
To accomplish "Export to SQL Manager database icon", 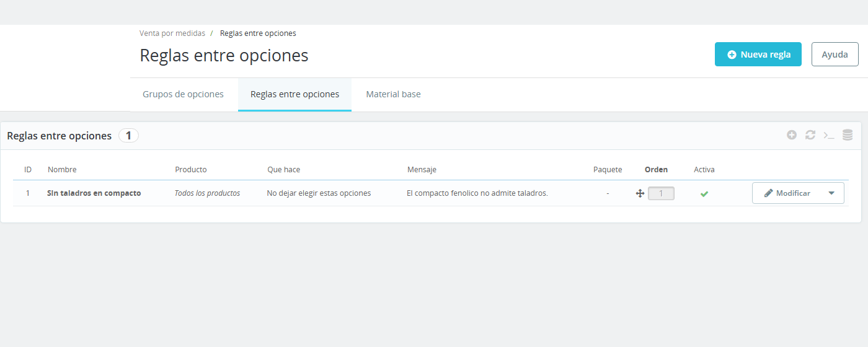I will [848, 135].
